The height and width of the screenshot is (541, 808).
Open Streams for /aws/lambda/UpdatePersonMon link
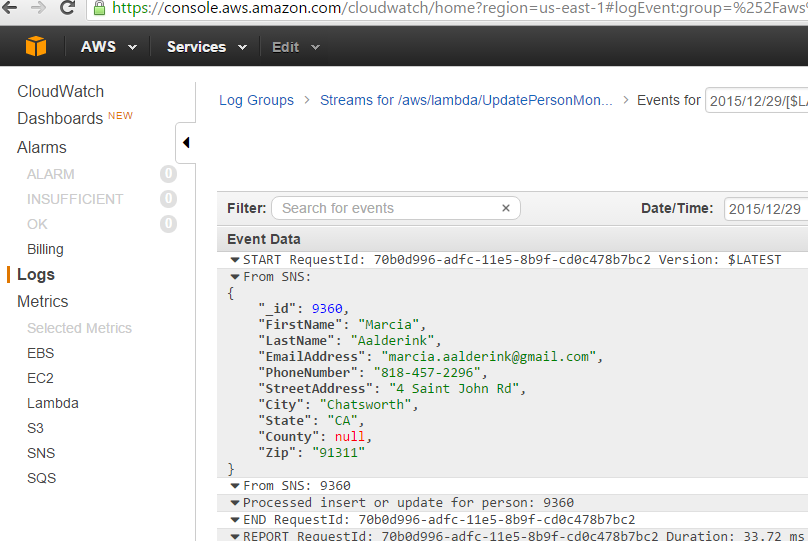pyautogui.click(x=466, y=100)
